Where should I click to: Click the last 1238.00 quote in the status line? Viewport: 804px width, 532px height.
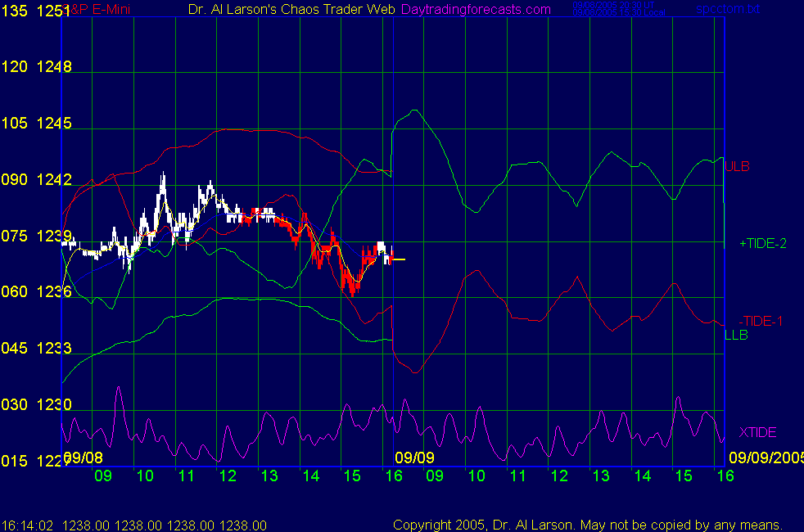point(243,525)
